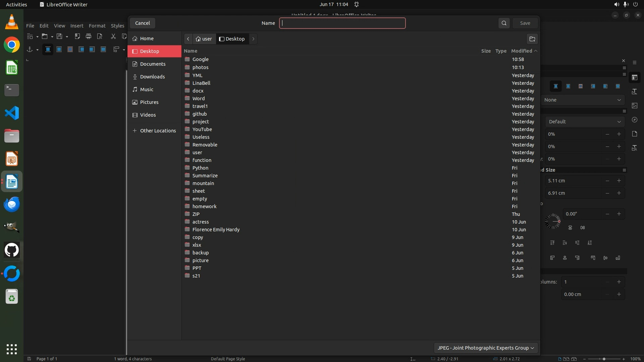Open the Insert menu

click(76, 26)
